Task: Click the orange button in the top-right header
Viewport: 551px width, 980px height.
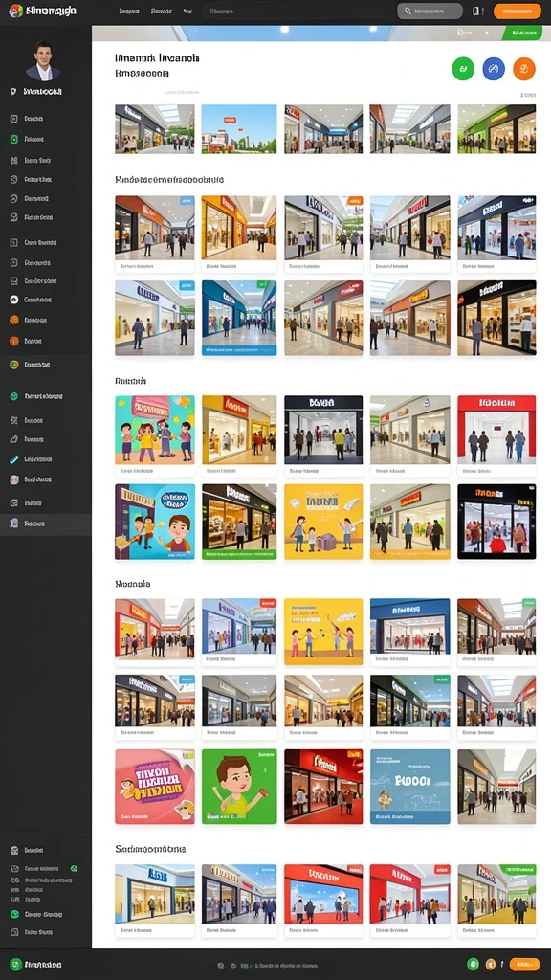Action: tap(518, 11)
